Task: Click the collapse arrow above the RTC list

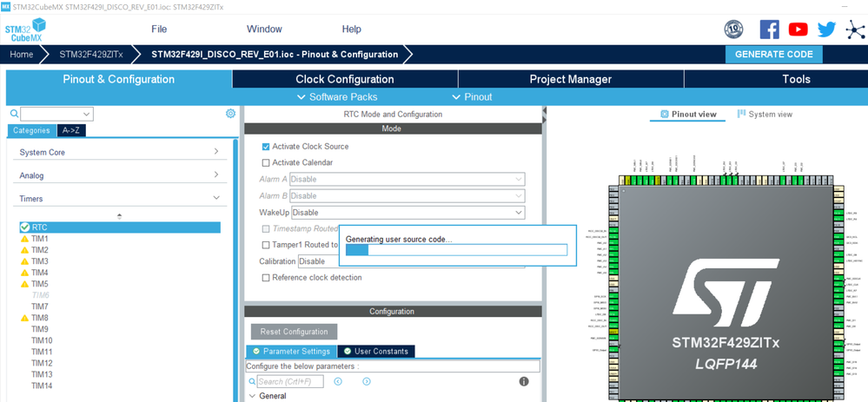Action: [120, 215]
